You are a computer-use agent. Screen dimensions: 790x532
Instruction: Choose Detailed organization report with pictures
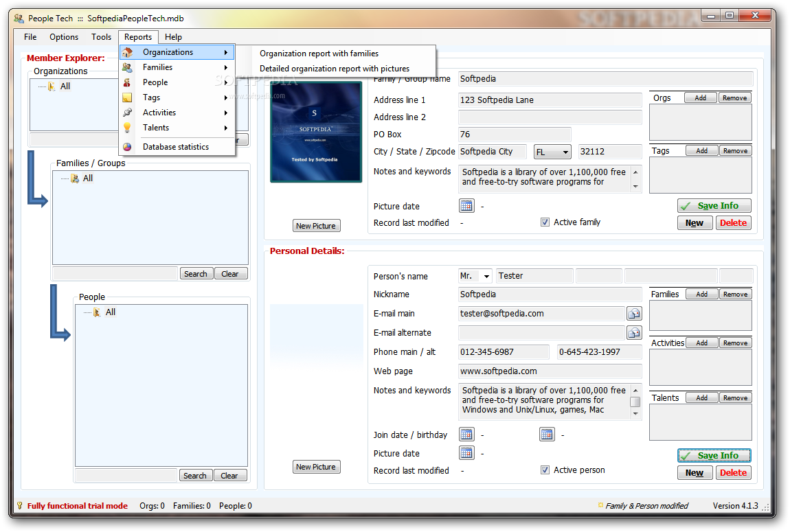click(x=335, y=69)
